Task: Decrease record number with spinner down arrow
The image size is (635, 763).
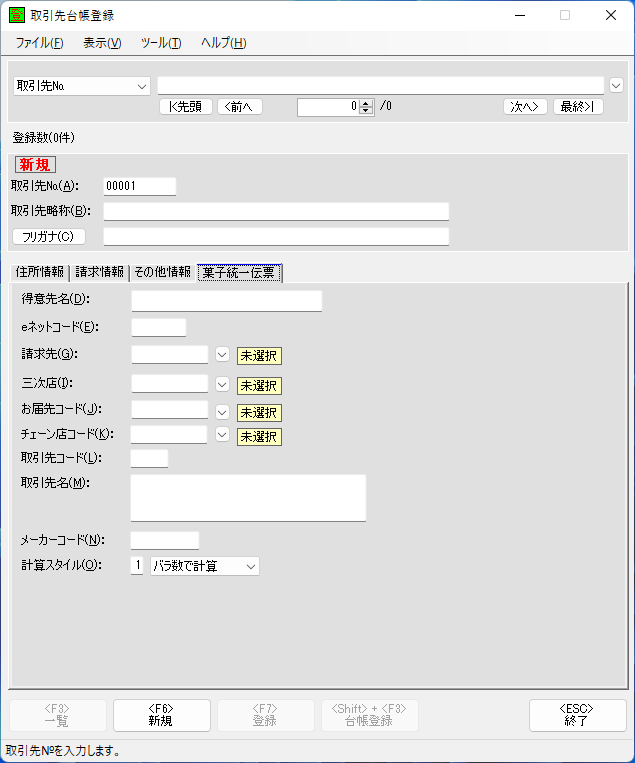Action: (x=366, y=111)
